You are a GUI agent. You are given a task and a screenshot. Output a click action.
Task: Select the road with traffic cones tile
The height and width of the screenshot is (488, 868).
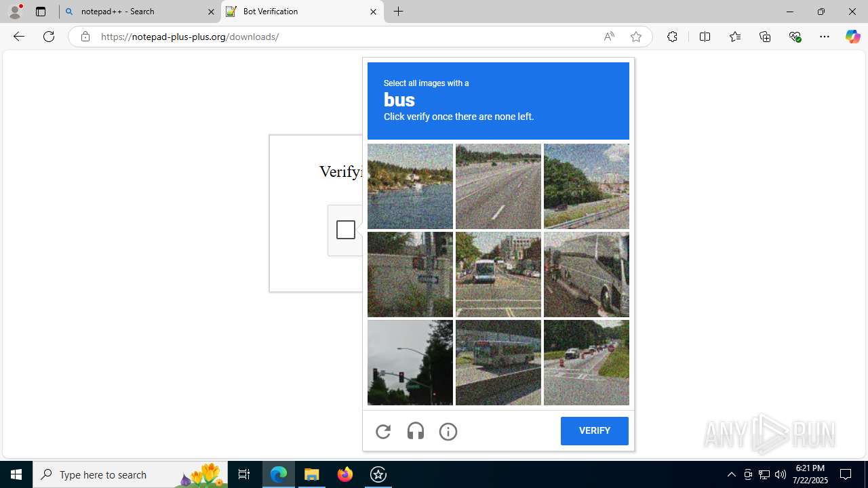point(587,363)
